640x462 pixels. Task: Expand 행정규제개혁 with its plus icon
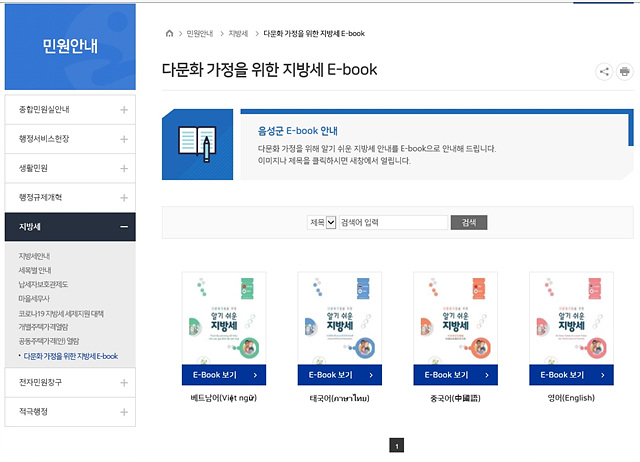124,198
